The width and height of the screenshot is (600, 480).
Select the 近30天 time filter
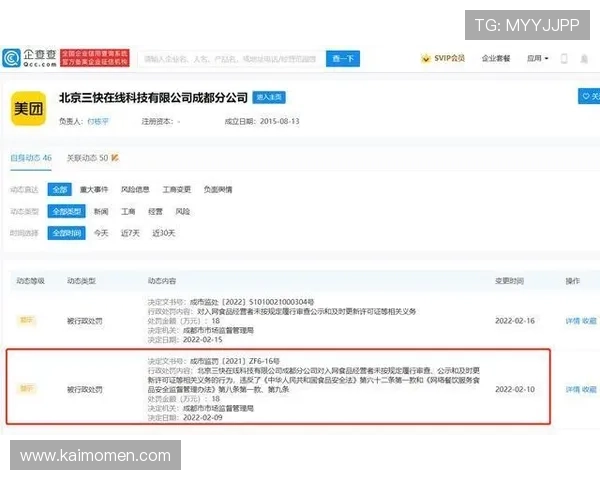tap(163, 233)
